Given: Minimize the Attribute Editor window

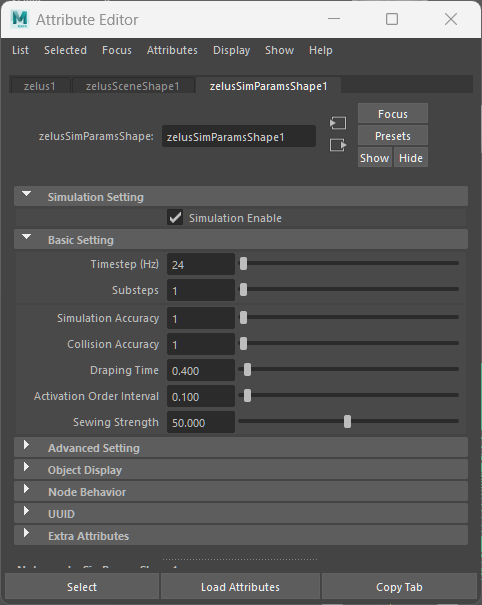Looking at the screenshot, I should pyautogui.click(x=334, y=19).
